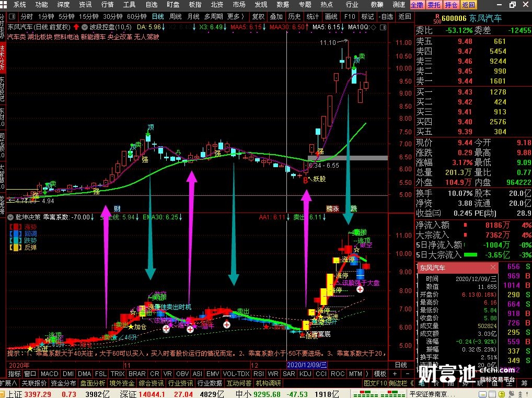Click F10 in the chart toolbar

(350, 17)
